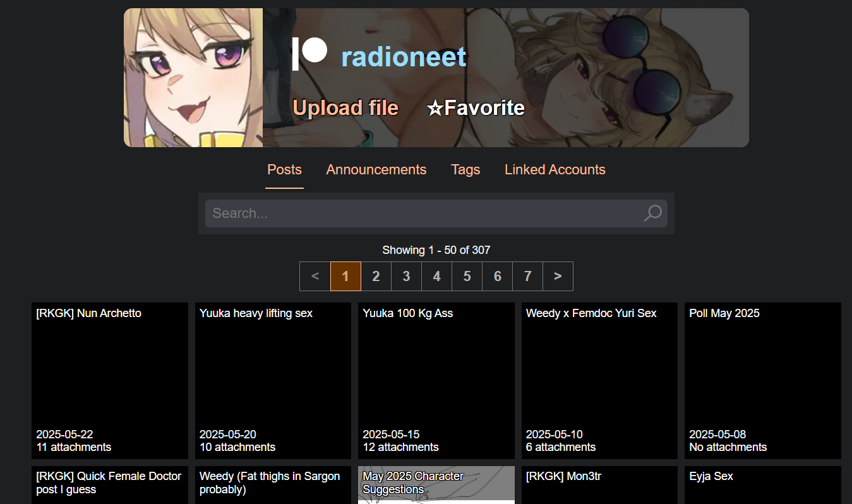This screenshot has width=852, height=504.
Task: Open the Poll May 2025 post card
Action: point(763,381)
